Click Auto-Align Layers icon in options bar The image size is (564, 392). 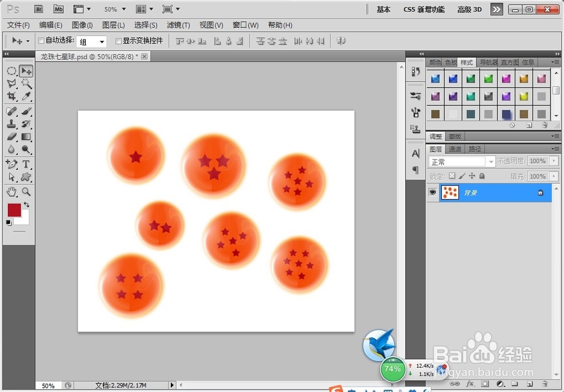[x=341, y=41]
